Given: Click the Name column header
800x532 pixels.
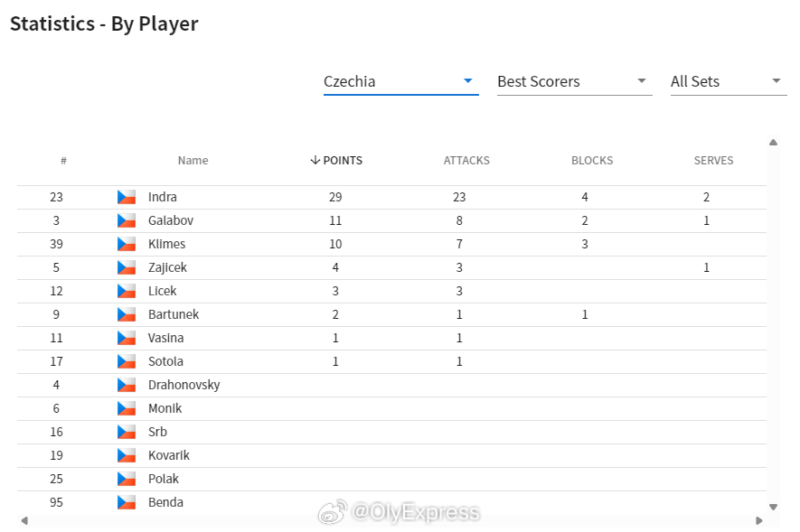Looking at the screenshot, I should pos(193,161).
